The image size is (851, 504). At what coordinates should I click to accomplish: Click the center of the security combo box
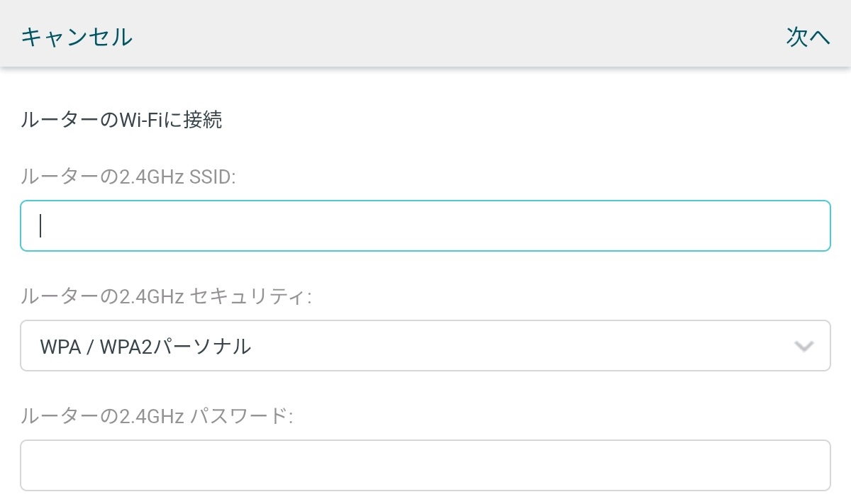pos(425,346)
